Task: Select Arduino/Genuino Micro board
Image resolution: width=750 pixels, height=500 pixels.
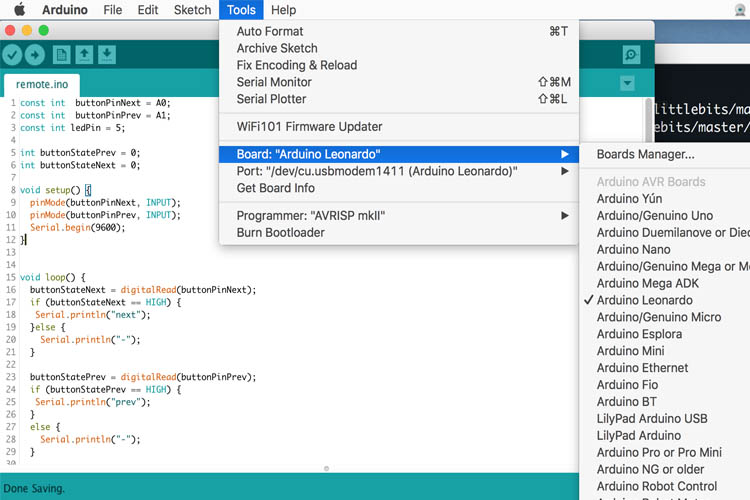Action: tap(664, 317)
